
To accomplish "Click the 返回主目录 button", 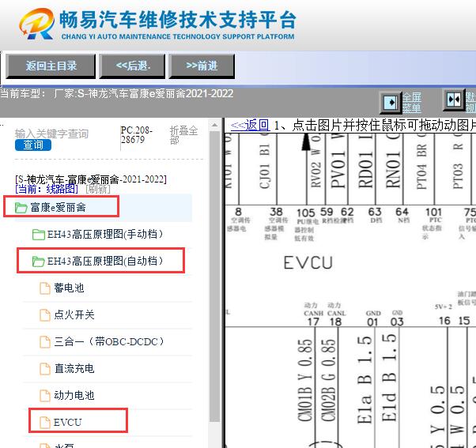I will 51,66.
